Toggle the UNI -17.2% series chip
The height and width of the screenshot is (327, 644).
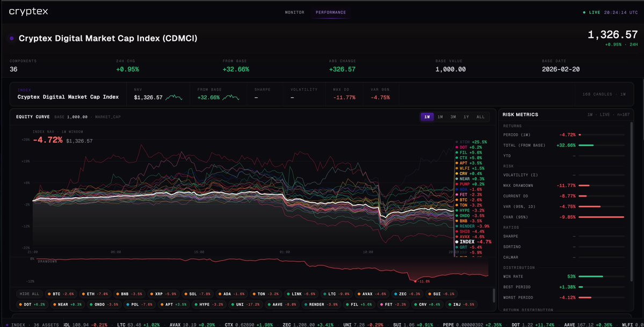(x=245, y=305)
